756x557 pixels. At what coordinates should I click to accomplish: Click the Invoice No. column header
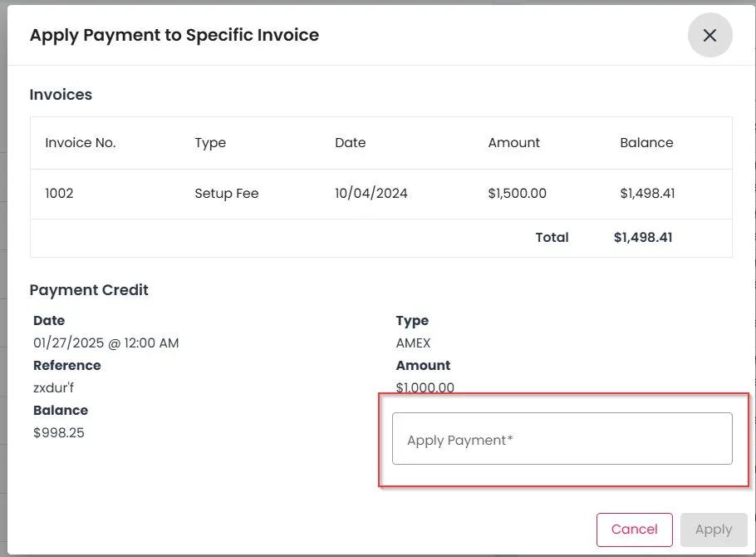click(x=81, y=143)
